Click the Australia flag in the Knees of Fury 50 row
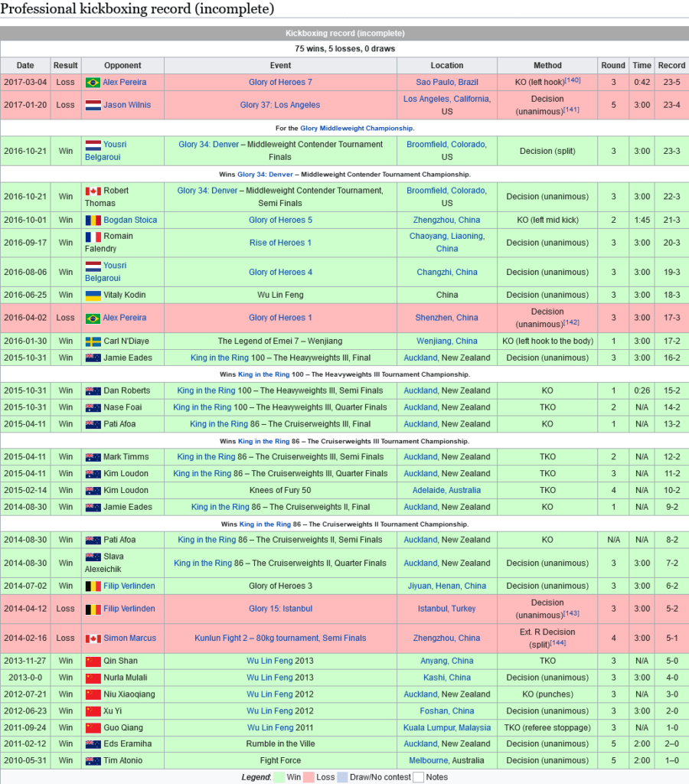The height and width of the screenshot is (784, 689). click(x=93, y=491)
